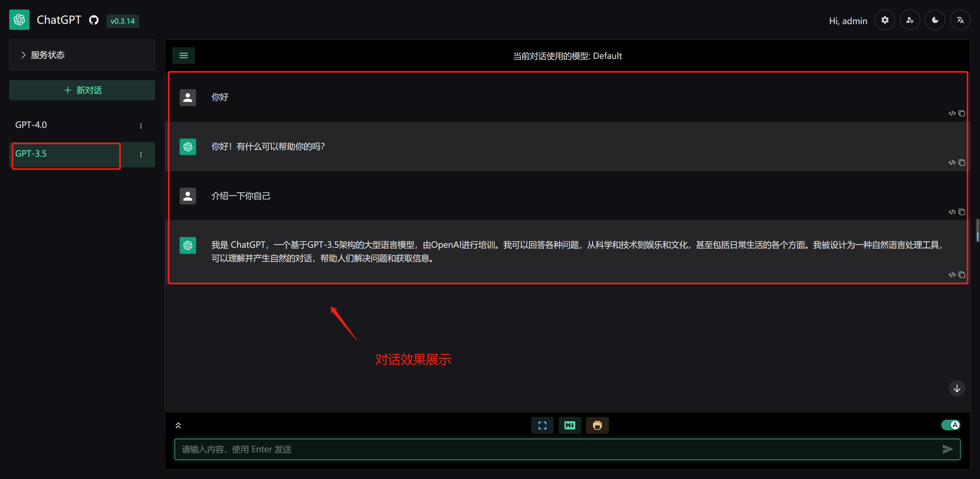Collapse the input toolbar with double chevron

pos(178,425)
